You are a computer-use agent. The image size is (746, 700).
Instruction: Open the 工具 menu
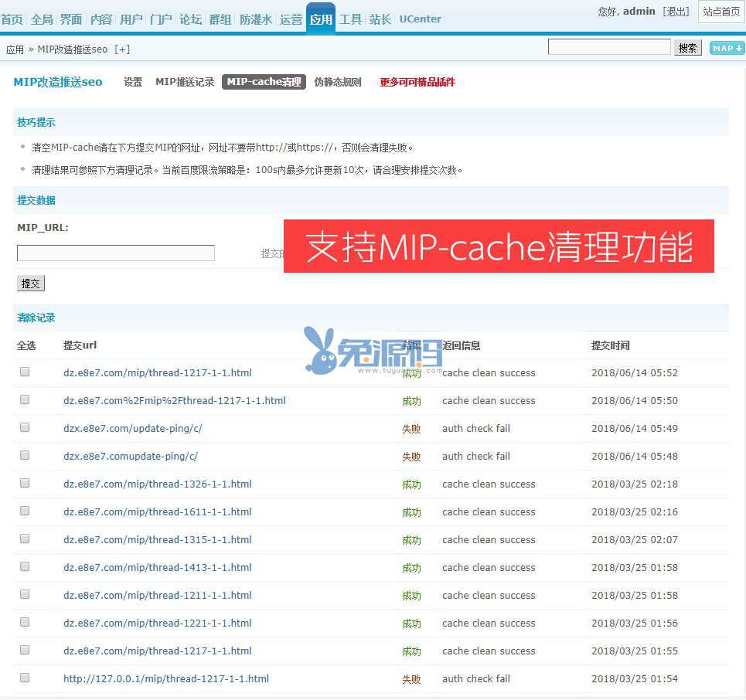click(351, 19)
